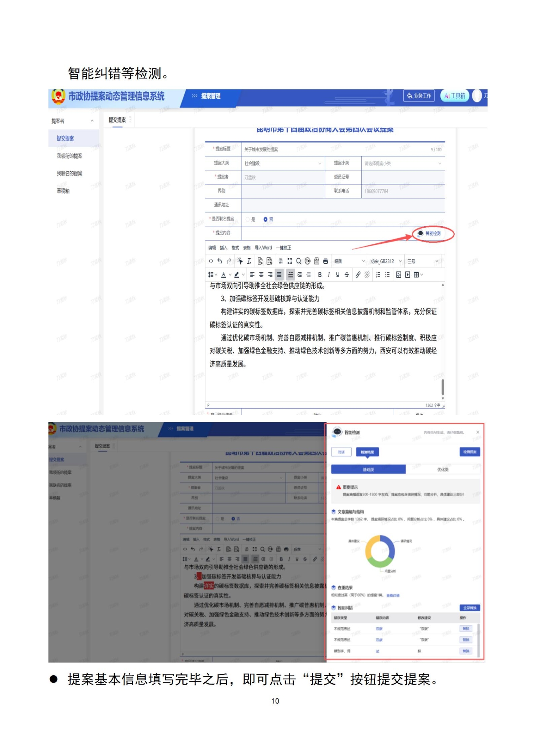Open 请选择提案小类 dropdown in upper screenshot

pyautogui.click(x=403, y=164)
